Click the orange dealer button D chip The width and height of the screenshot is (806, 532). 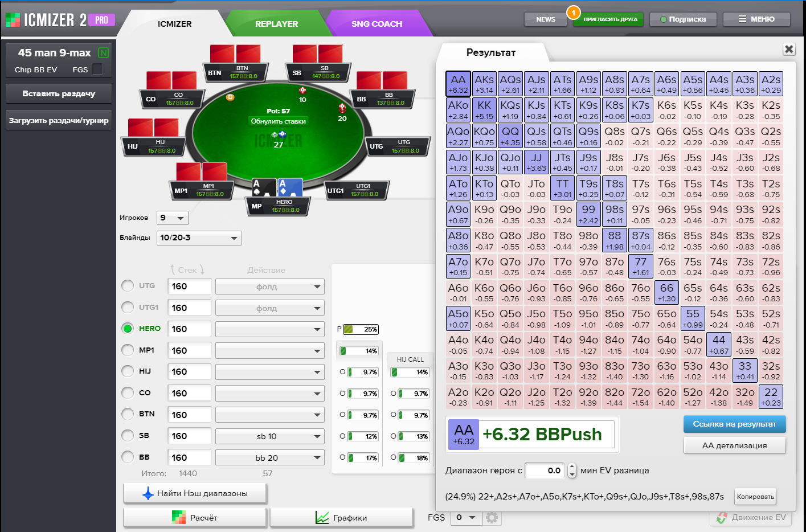click(x=231, y=97)
